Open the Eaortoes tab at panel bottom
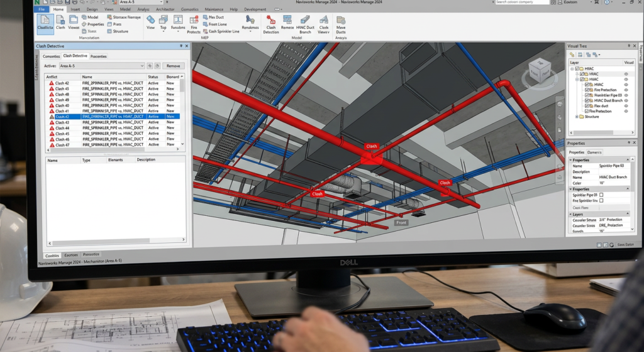The image size is (644, 352). point(71,255)
